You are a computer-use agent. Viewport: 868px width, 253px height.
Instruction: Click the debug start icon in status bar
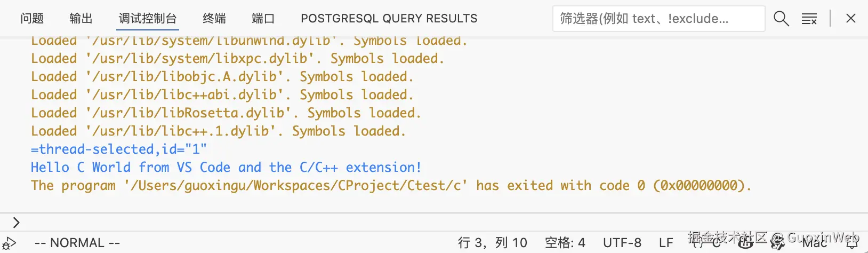point(9,243)
